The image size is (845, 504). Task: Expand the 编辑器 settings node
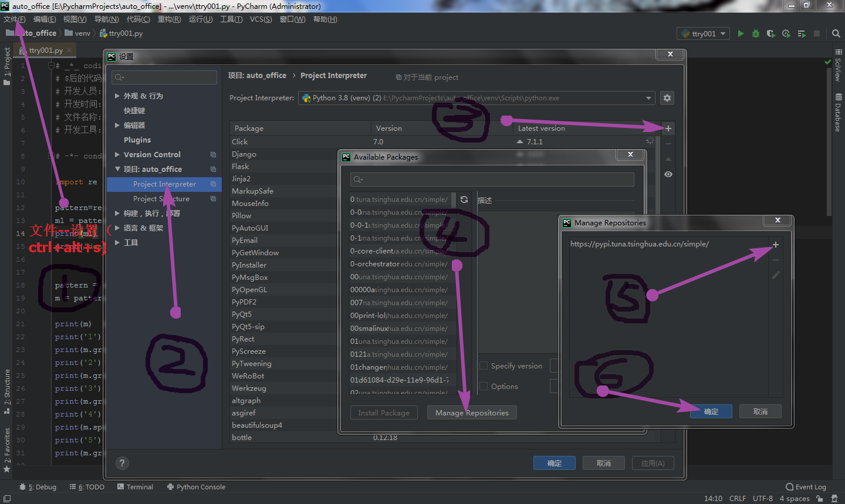tap(117, 125)
